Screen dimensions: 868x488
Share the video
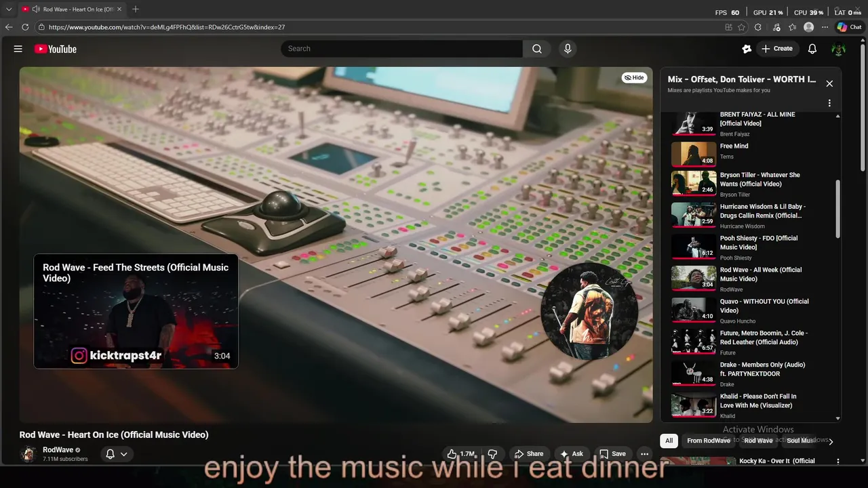point(528,454)
